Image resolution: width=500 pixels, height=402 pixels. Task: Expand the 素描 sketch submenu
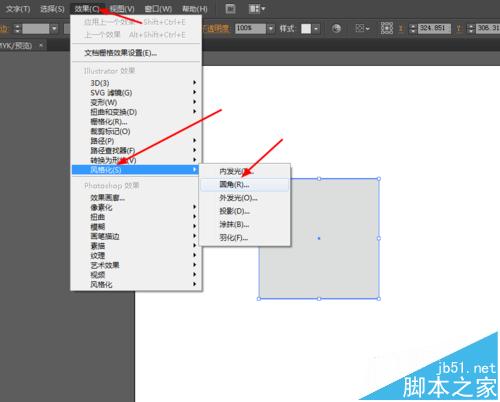tap(136, 246)
